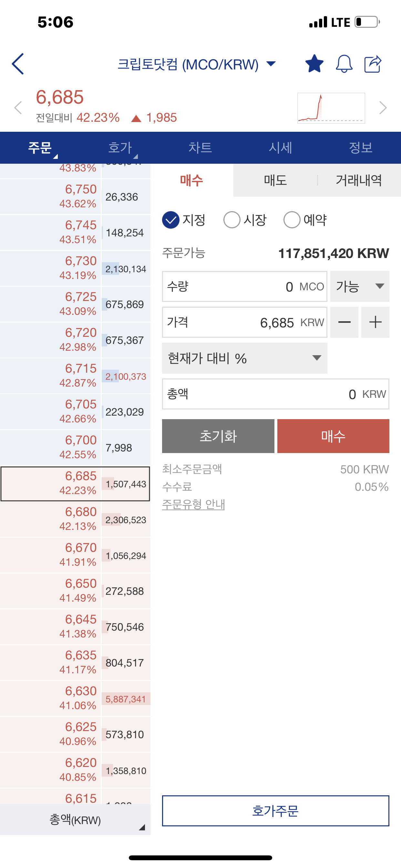Expand the 가능 quantity dropdown
The height and width of the screenshot is (868, 401).
pyautogui.click(x=360, y=286)
